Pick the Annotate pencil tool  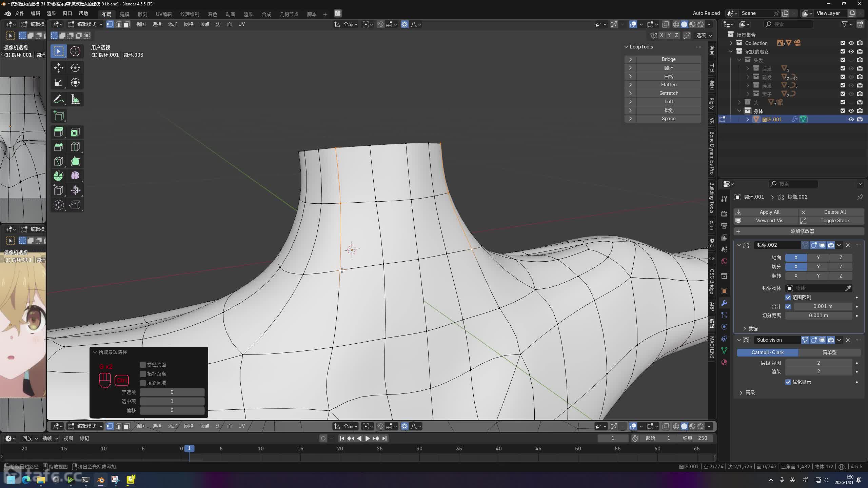pyautogui.click(x=58, y=99)
